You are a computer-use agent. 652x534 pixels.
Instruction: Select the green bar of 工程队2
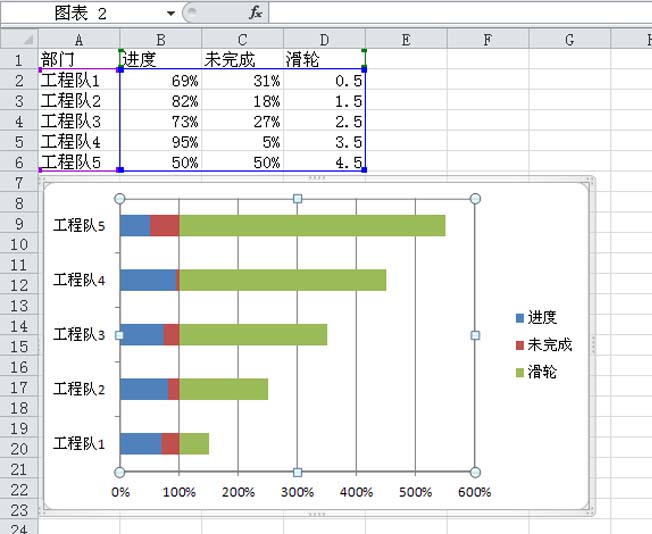[x=224, y=389]
